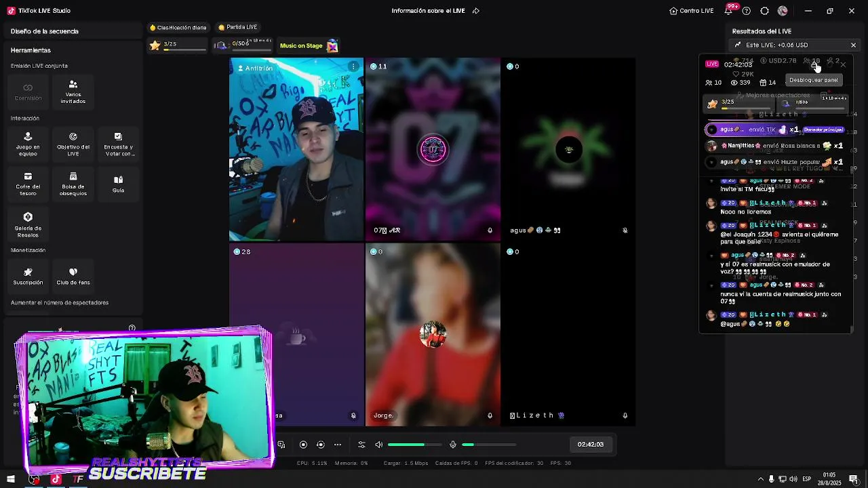Click TikTok LIVE Studio taskbar icon
Screen dimensions: 868x488
pos(56,479)
